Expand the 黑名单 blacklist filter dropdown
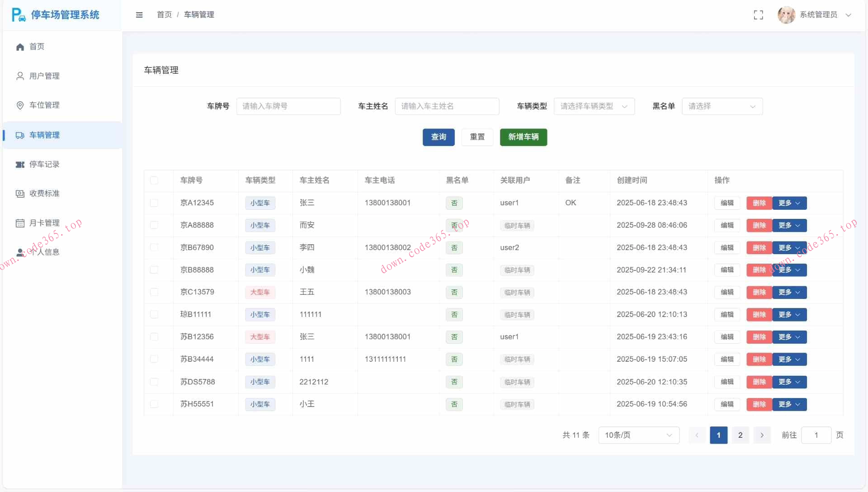The width and height of the screenshot is (868, 492). 722,106
